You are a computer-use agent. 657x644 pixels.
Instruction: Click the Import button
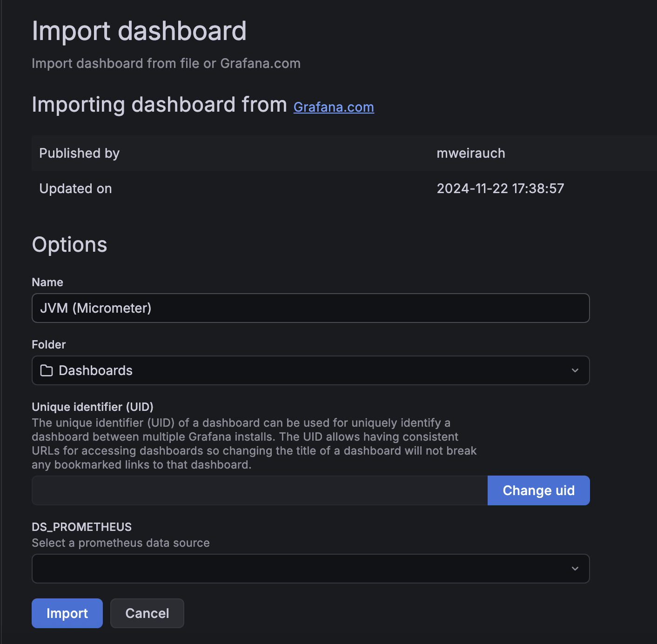click(x=67, y=613)
